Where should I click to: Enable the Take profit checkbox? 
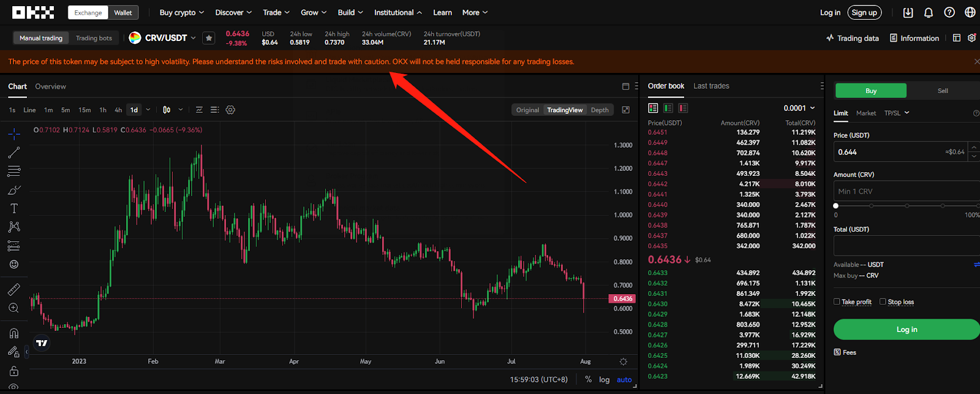tap(837, 301)
